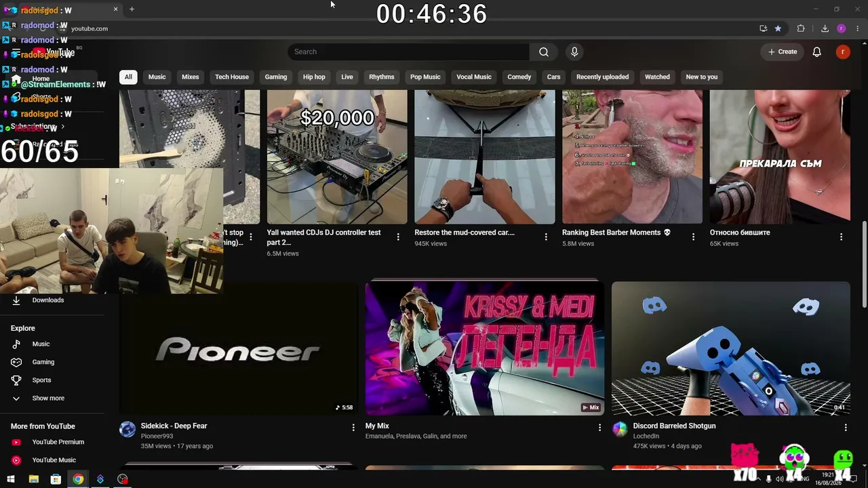Click the Downloads sidebar icon
Screen dimensions: 868x488
click(x=16, y=300)
